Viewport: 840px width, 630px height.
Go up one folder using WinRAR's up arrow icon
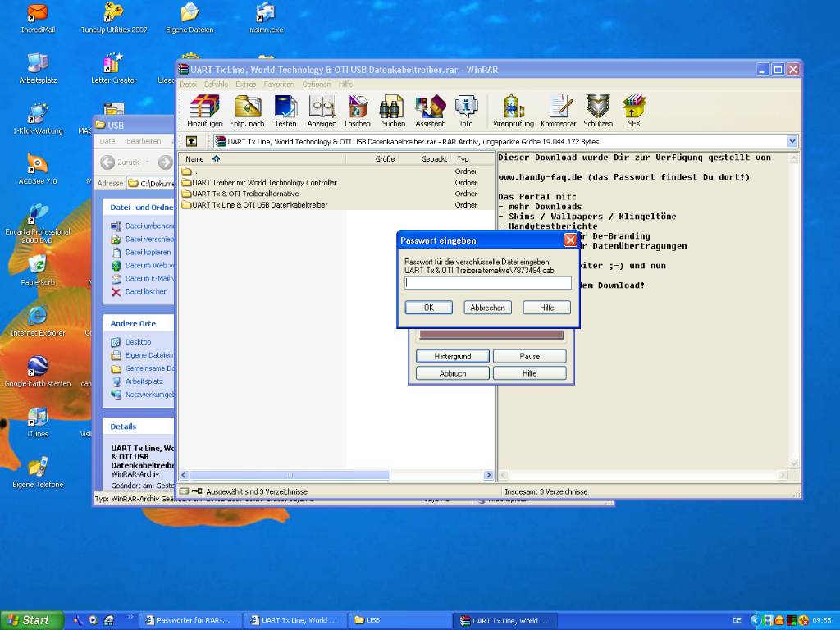point(191,141)
